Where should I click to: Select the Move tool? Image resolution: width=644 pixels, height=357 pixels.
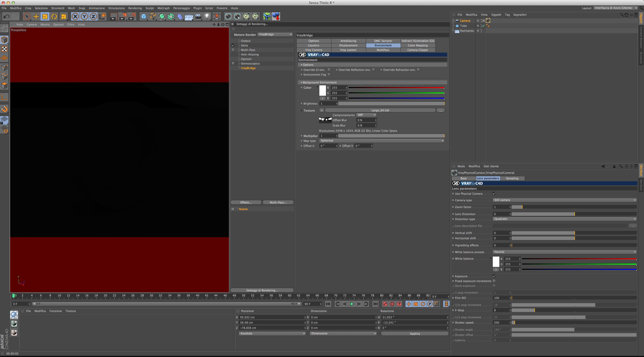click(x=36, y=17)
